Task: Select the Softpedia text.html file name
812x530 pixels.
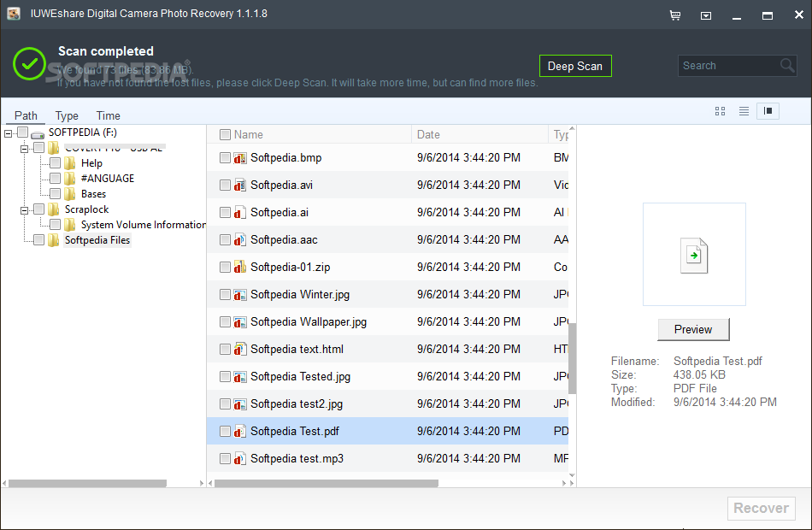Action: [297, 349]
